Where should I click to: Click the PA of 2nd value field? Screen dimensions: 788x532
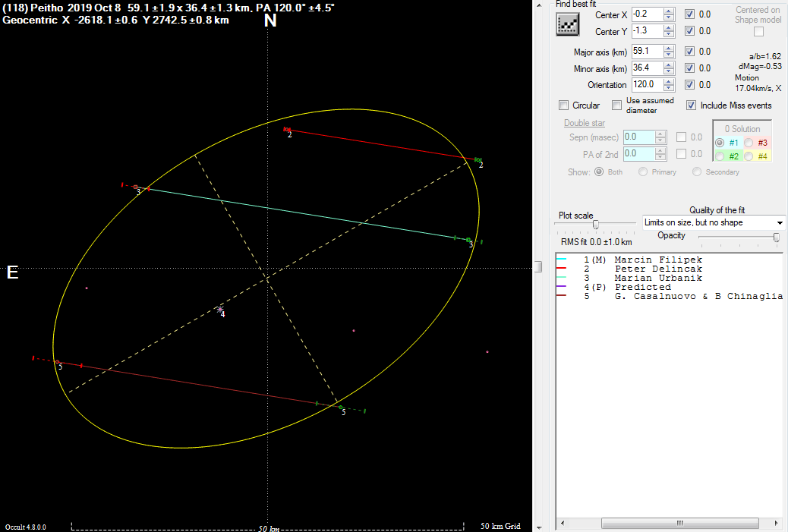[639, 154]
